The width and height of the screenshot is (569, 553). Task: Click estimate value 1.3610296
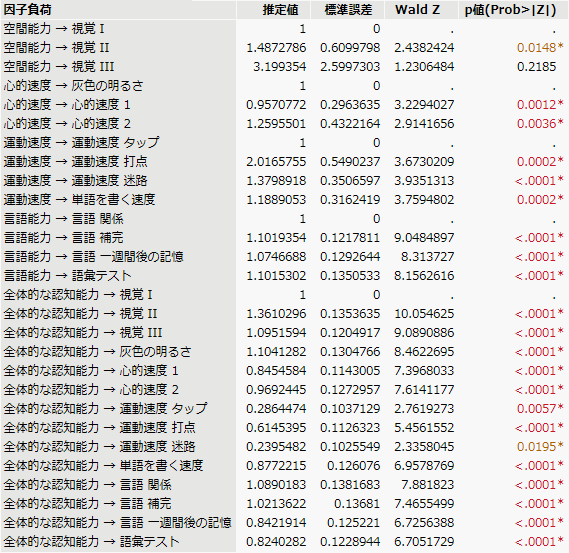(x=276, y=314)
